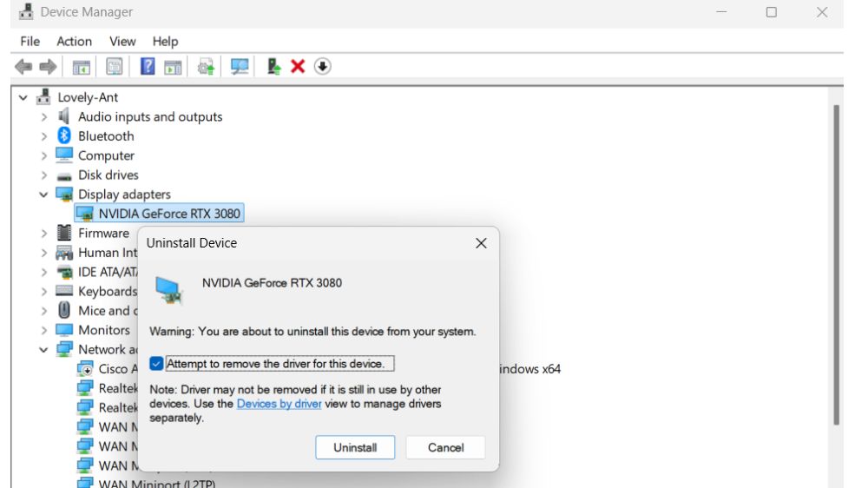Click the Action Pane toggle toolbar icon
868x488 pixels.
(173, 67)
